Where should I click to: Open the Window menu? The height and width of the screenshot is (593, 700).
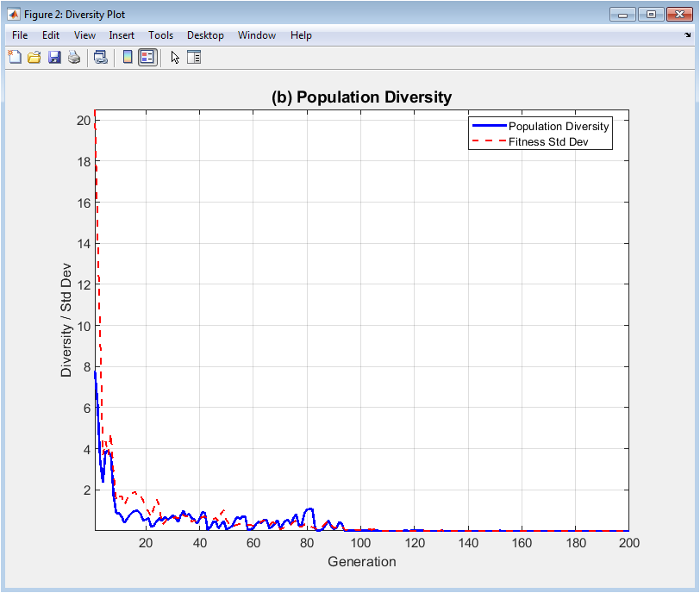(257, 35)
